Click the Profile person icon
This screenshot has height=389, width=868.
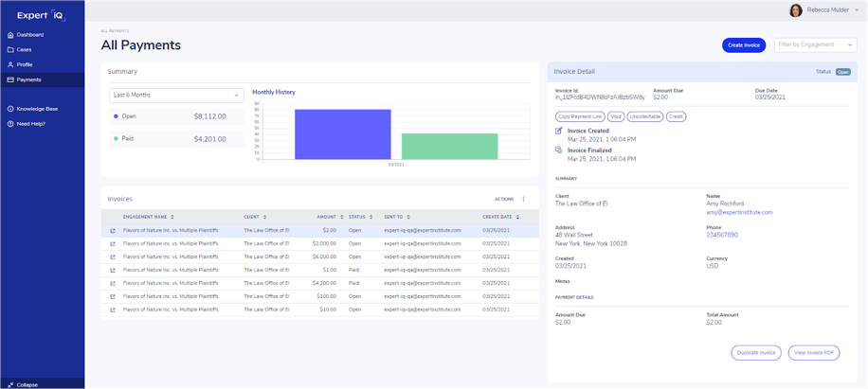click(10, 65)
